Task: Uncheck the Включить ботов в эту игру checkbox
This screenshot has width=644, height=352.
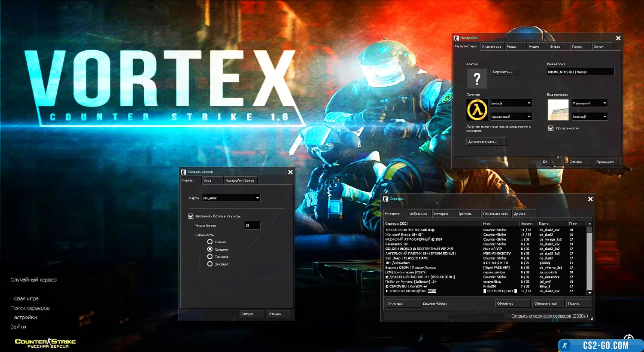Action: pyautogui.click(x=191, y=216)
